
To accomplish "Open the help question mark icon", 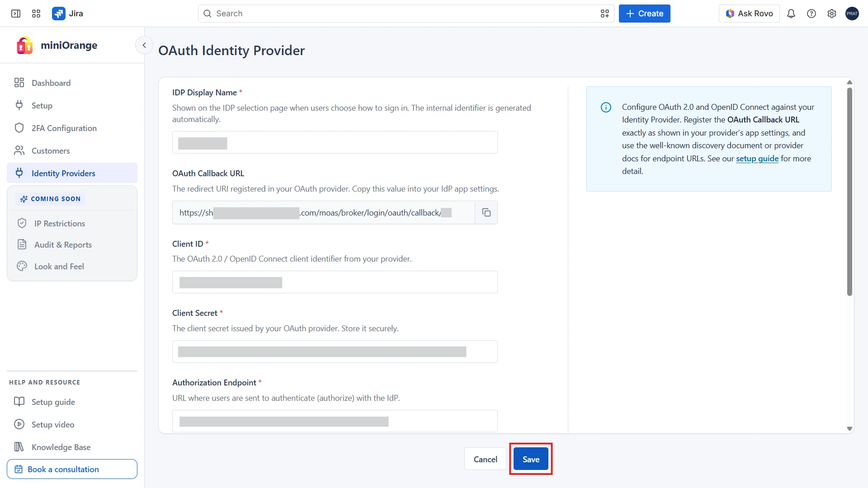I will point(811,14).
